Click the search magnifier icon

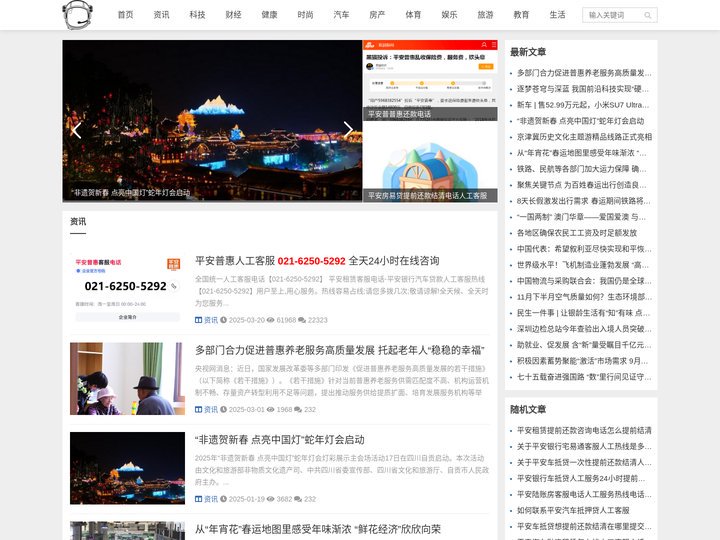point(647,15)
